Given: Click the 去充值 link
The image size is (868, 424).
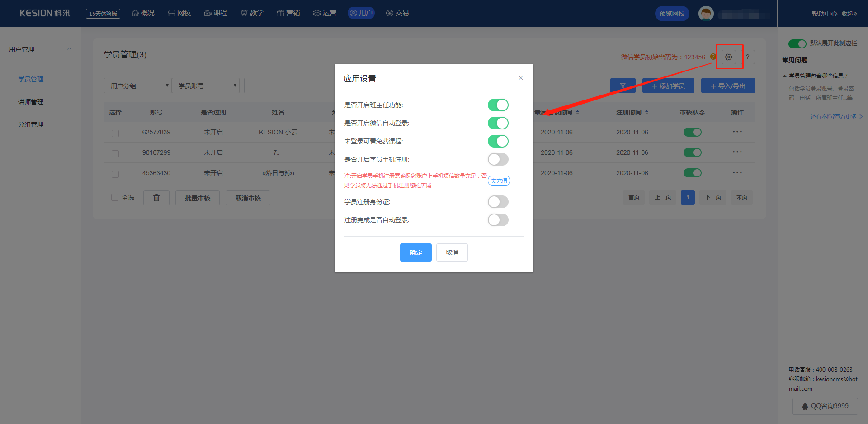Looking at the screenshot, I should [x=499, y=181].
